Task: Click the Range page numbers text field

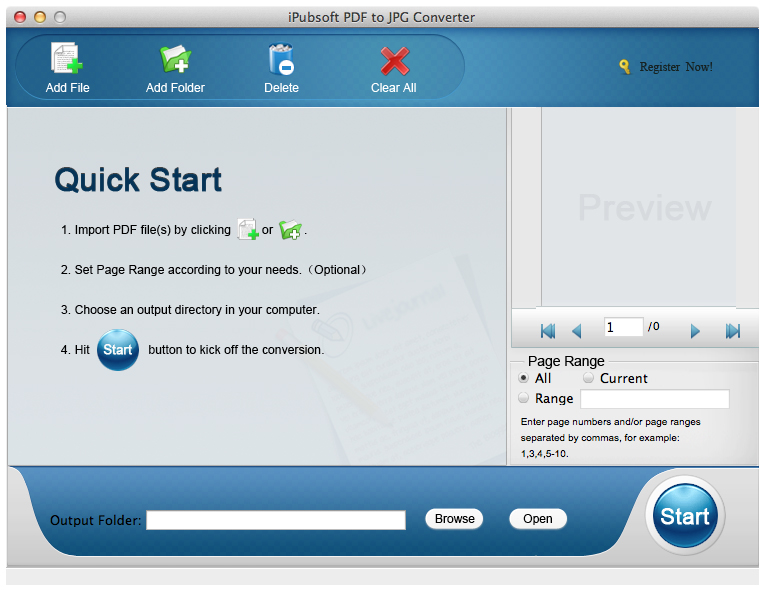Action: pos(655,399)
